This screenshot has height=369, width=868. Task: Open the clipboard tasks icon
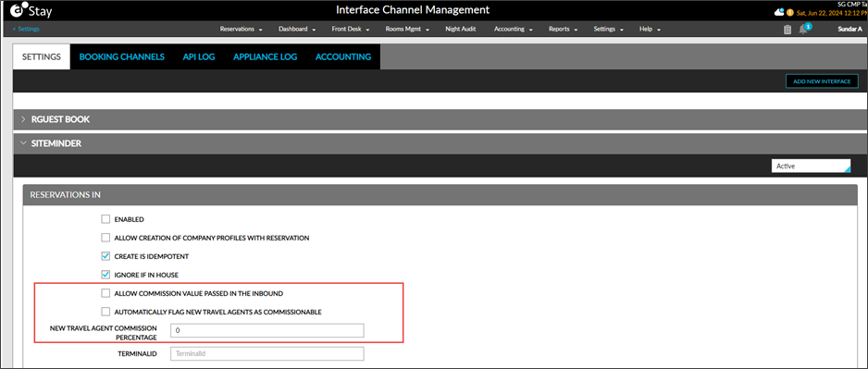pos(787,30)
